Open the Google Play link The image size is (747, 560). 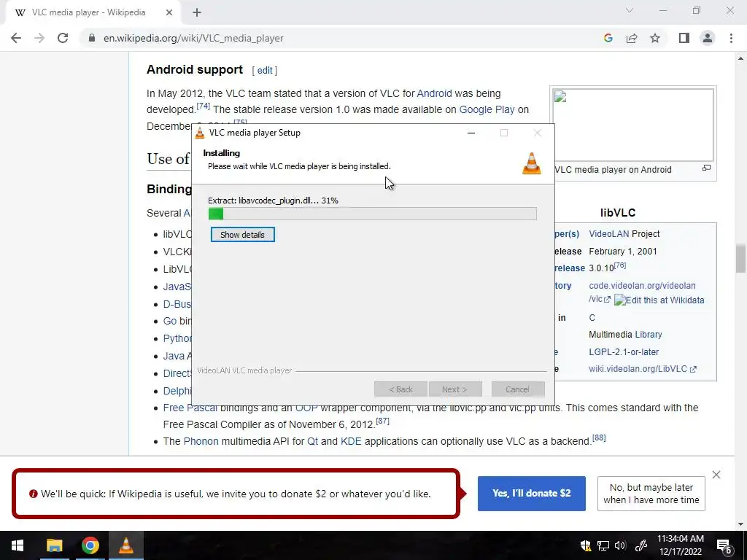[x=487, y=109]
